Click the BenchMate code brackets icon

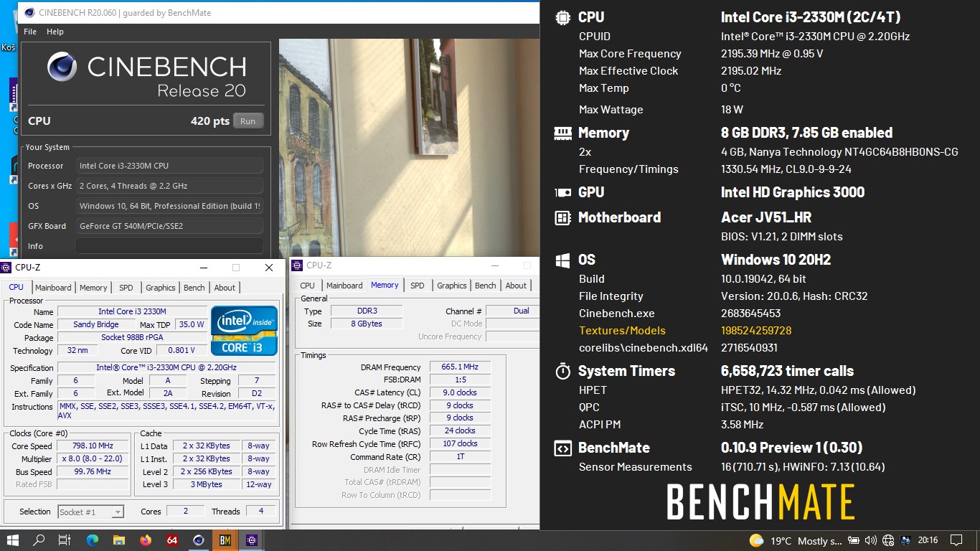pos(563,448)
